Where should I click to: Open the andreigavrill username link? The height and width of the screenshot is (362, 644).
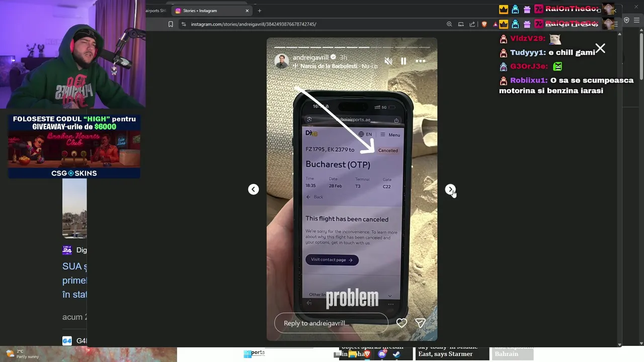pyautogui.click(x=310, y=57)
